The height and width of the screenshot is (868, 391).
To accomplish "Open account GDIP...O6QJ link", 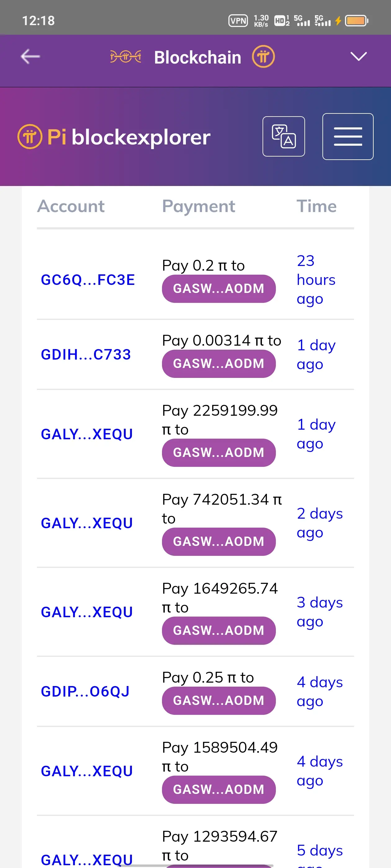I will [85, 691].
